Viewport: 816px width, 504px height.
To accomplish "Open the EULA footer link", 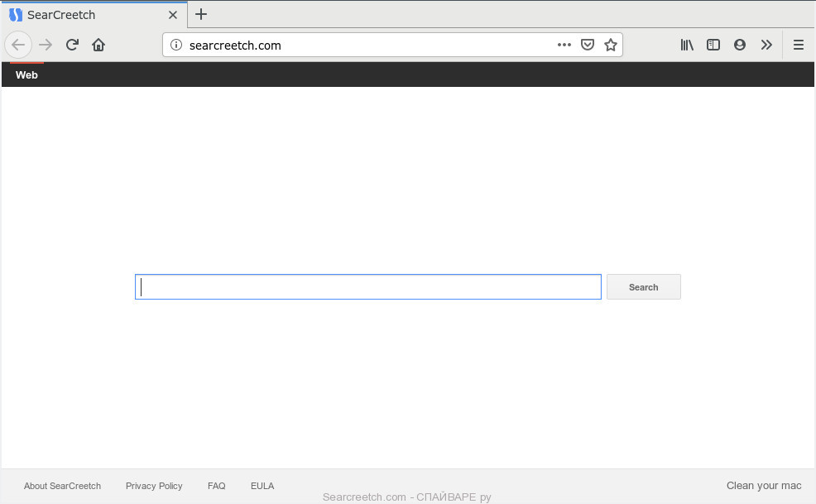I will point(262,486).
